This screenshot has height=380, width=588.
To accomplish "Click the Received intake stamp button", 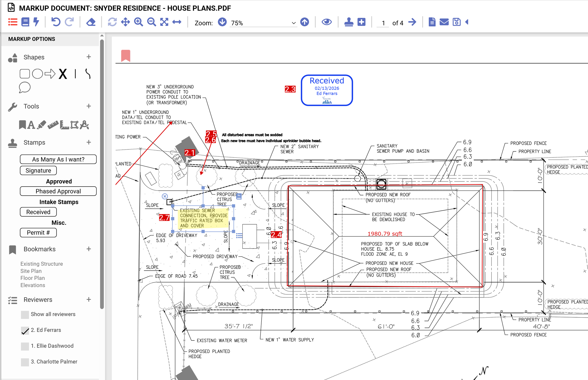I will (38, 212).
